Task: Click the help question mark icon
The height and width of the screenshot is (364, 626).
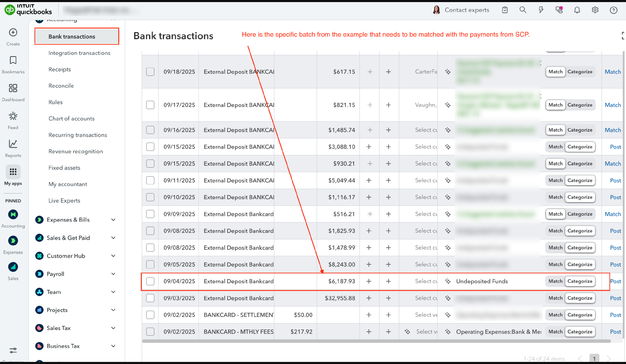Action: pyautogui.click(x=613, y=10)
